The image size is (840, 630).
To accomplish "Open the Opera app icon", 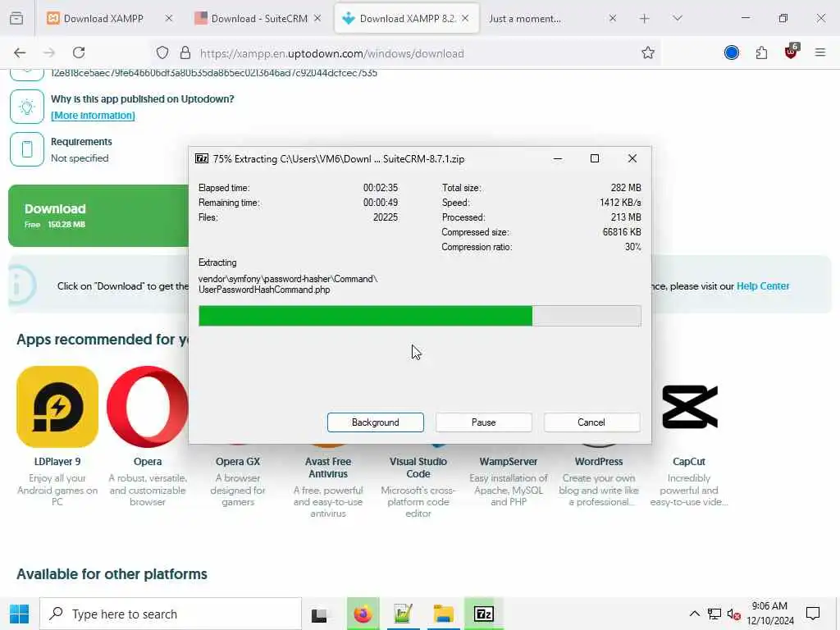I will click(148, 407).
